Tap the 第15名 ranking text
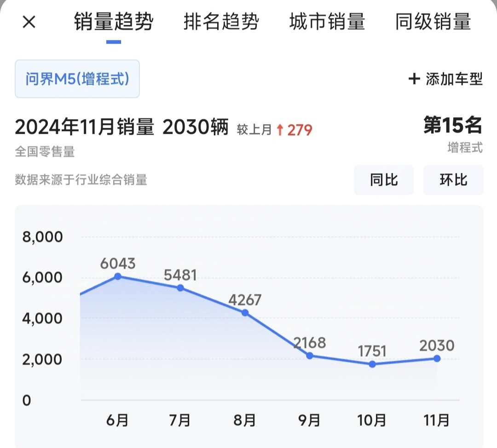Image resolution: width=497 pixels, height=448 pixels. (453, 125)
